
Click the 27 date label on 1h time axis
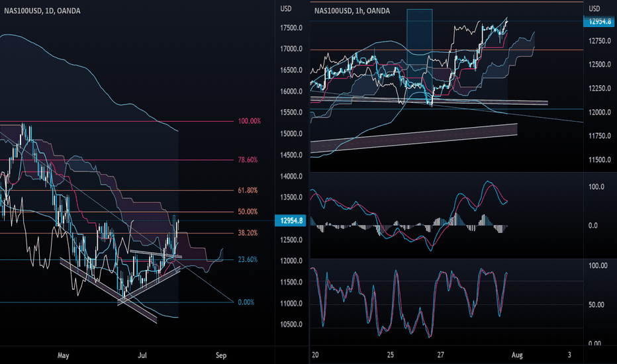[x=441, y=355]
